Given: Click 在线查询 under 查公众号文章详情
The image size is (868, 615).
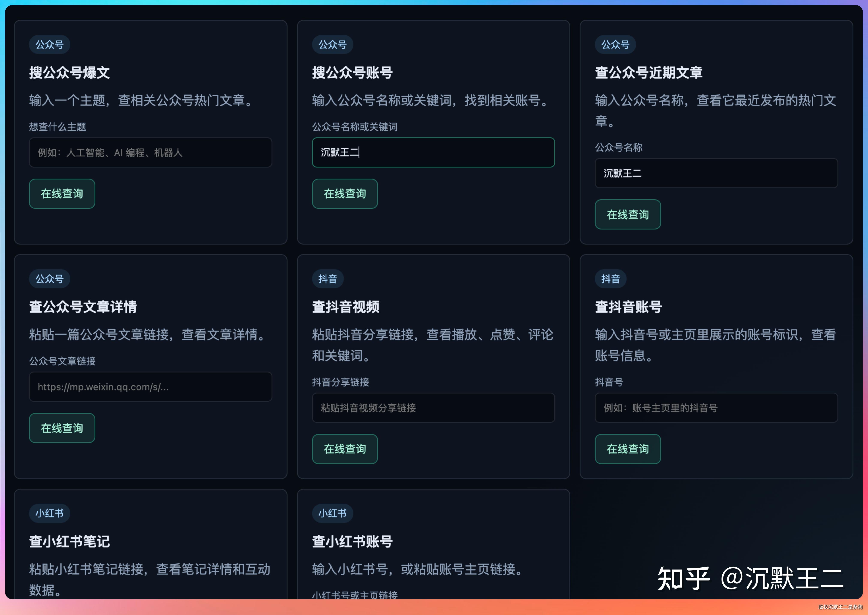Looking at the screenshot, I should [x=62, y=428].
